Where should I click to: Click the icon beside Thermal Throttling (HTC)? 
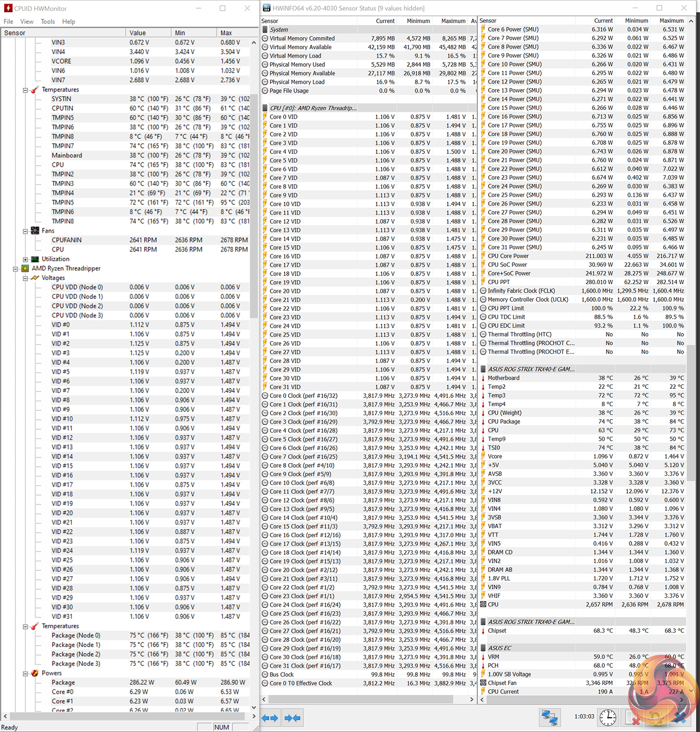point(483,334)
